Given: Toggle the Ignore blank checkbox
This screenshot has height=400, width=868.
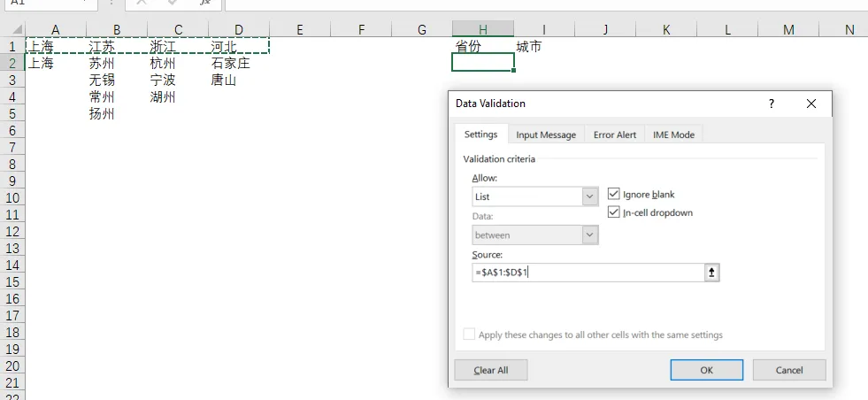Looking at the screenshot, I should 615,194.
